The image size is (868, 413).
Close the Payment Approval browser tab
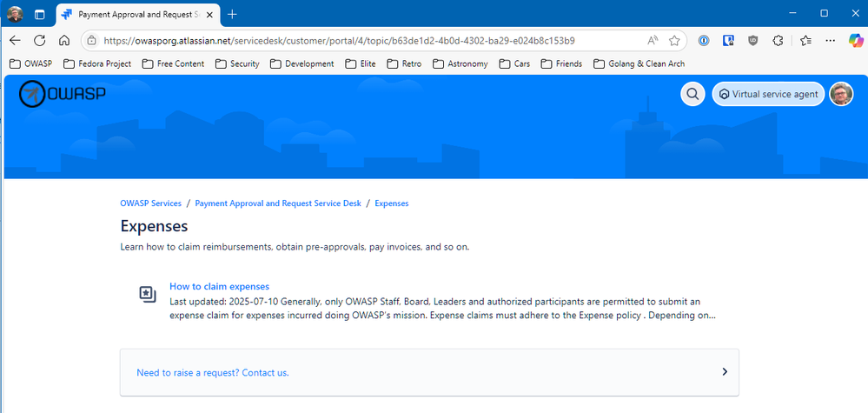[209, 15]
